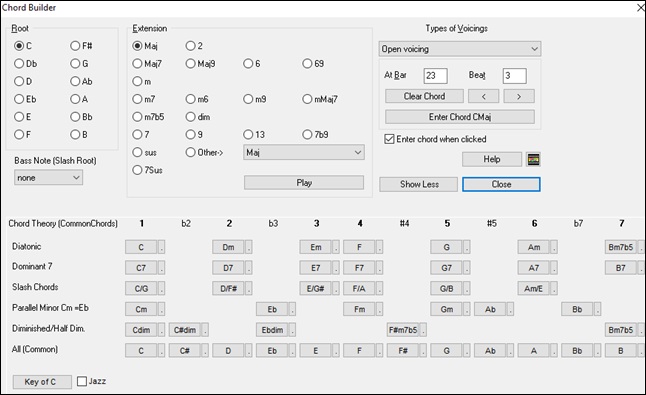
Task: Click the Play button
Action: pos(304,183)
